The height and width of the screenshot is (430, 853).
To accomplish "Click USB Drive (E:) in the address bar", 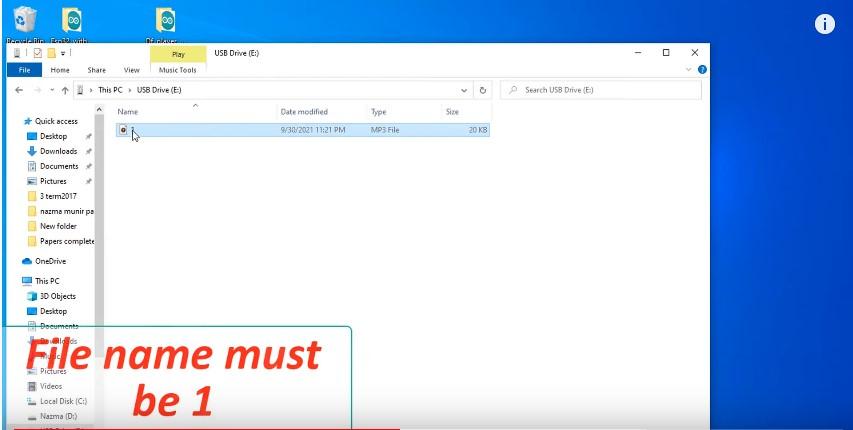I will 159,90.
